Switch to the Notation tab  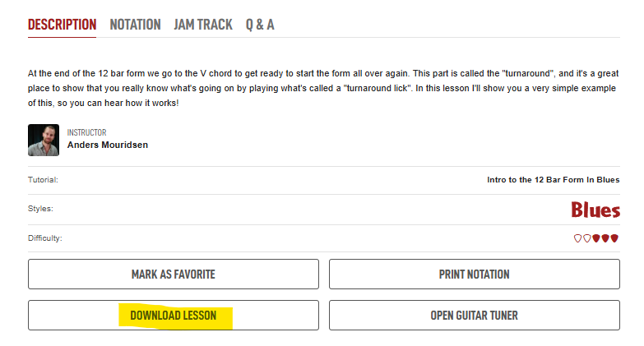[135, 25]
